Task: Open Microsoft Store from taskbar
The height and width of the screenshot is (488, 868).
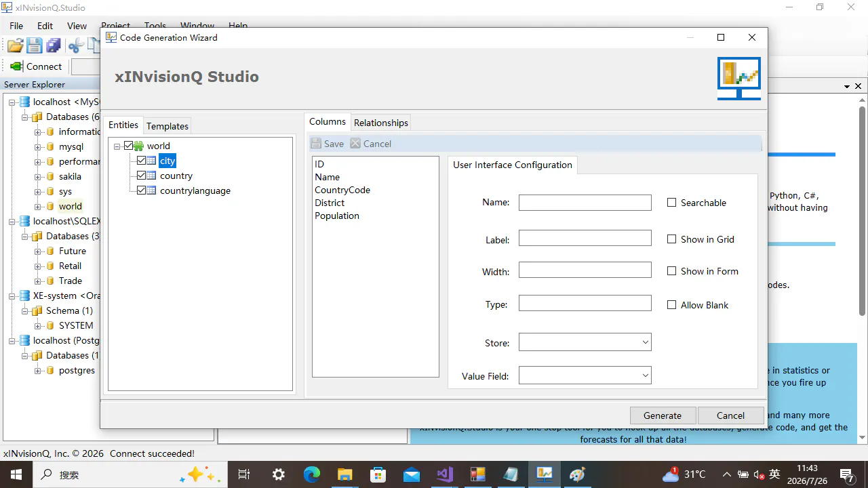Action: [x=378, y=474]
